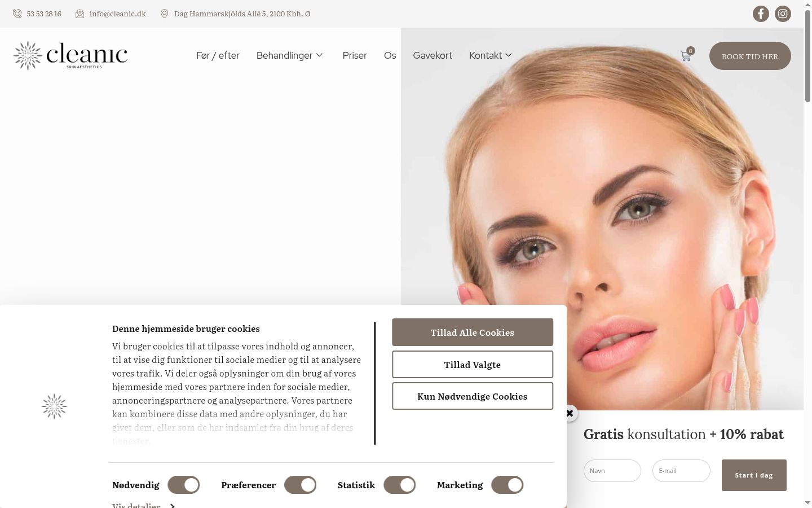Focus the Navn input field
The image size is (812, 508).
(x=612, y=471)
